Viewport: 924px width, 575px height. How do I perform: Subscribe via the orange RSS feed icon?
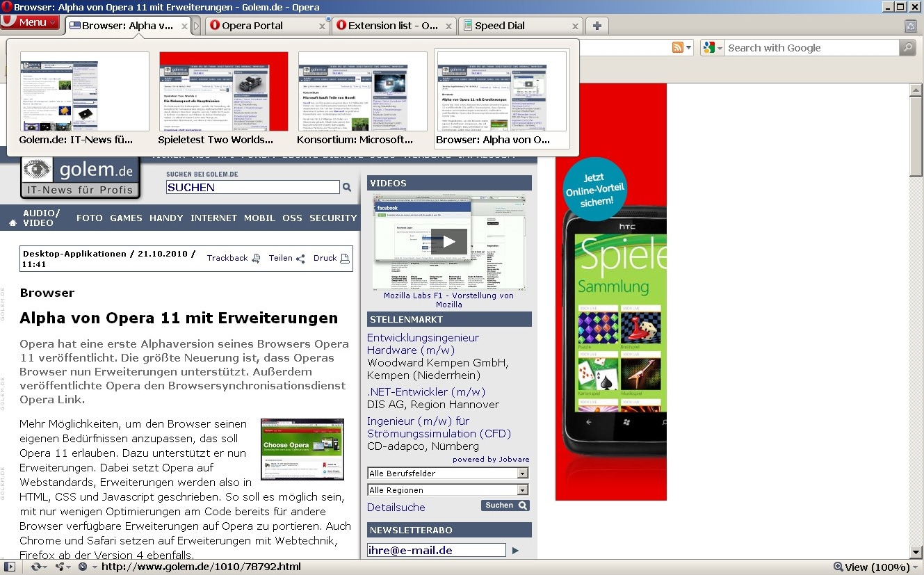click(678, 47)
